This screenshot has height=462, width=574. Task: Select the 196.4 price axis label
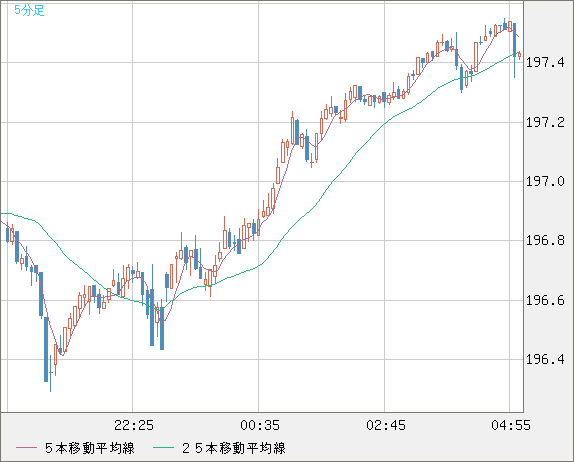[545, 359]
